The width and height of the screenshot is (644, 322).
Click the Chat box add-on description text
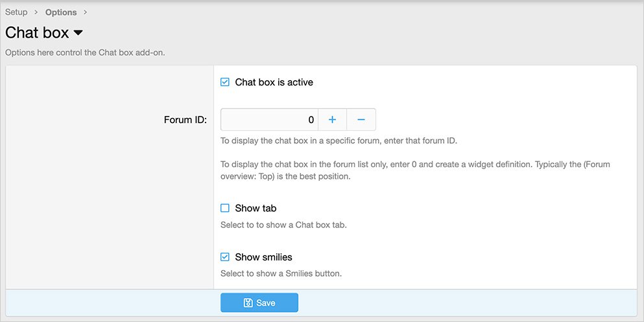(x=85, y=52)
